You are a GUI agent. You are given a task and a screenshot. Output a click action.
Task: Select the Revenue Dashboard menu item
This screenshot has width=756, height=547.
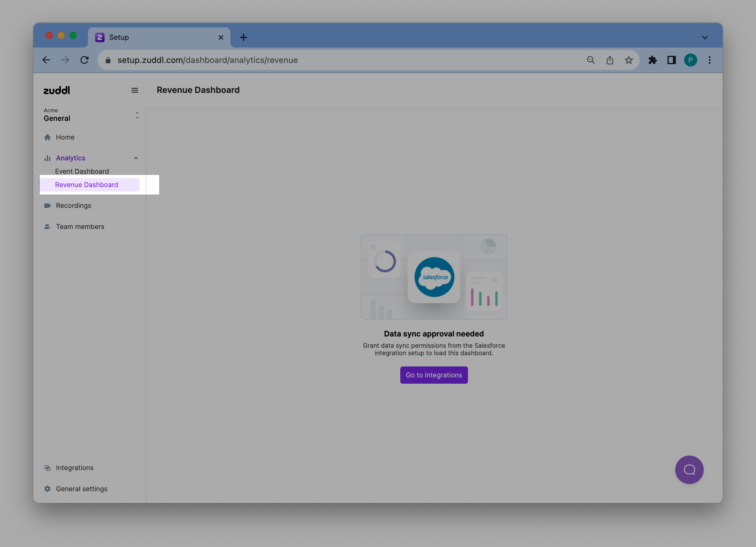tap(86, 184)
